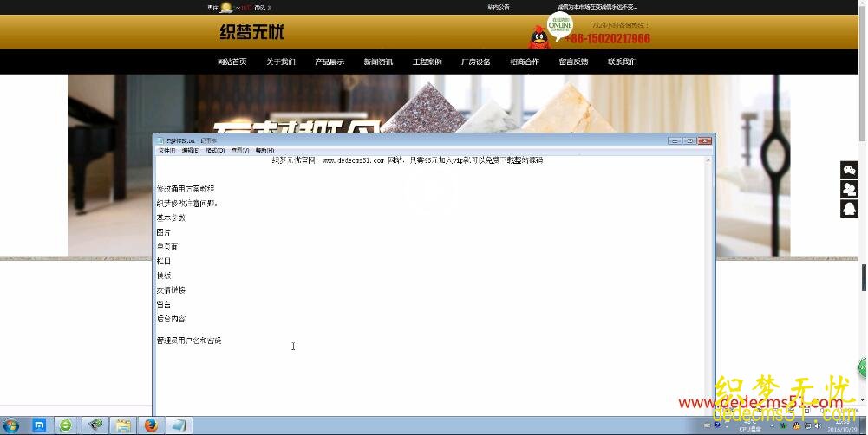Open the 联系我们 nav link
This screenshot has width=868, height=435.
pyautogui.click(x=623, y=62)
